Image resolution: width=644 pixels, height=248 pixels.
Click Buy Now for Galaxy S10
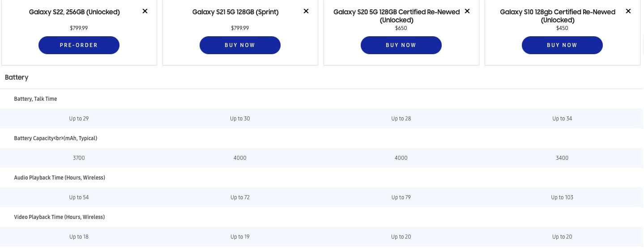click(x=562, y=45)
